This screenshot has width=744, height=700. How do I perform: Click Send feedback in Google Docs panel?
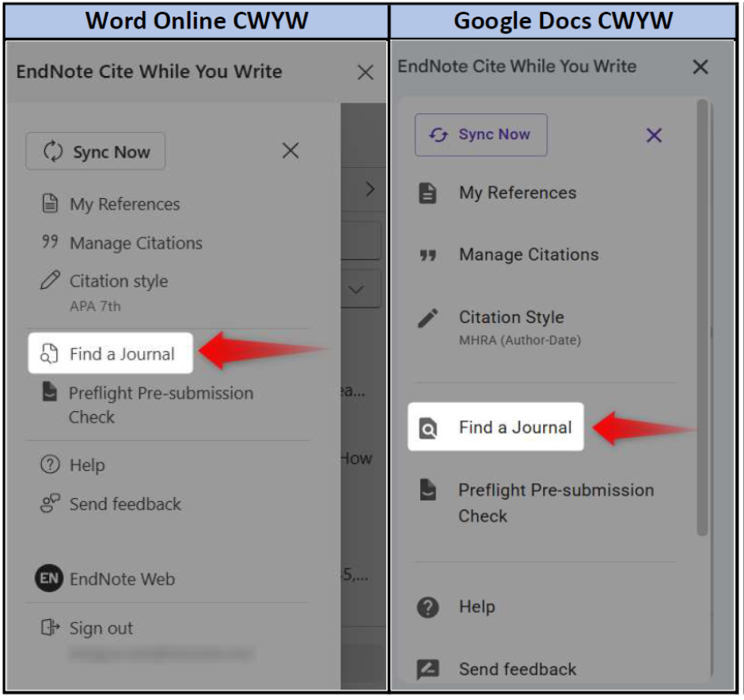[517, 669]
